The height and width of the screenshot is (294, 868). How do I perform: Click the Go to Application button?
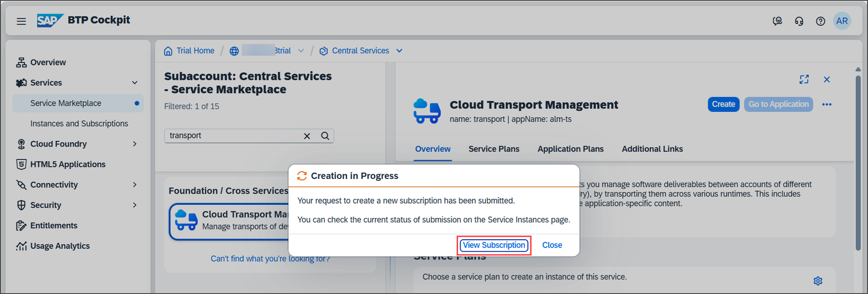778,104
